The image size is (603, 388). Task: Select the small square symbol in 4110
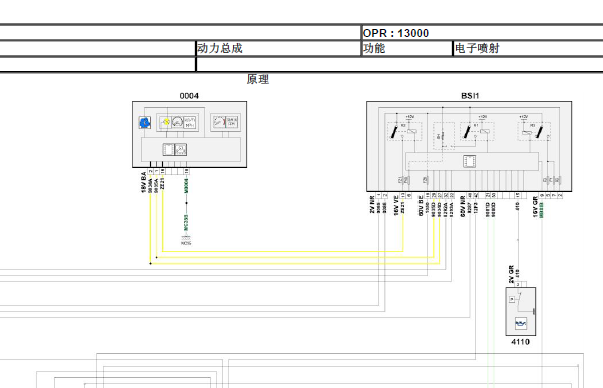(x=512, y=299)
